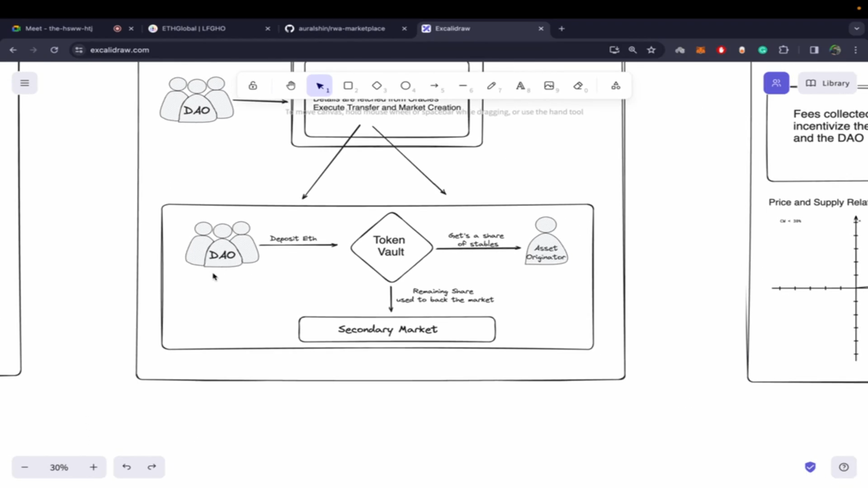Open the Chrome profile avatar
This screenshot has width=868, height=488.
pyautogui.click(x=835, y=50)
